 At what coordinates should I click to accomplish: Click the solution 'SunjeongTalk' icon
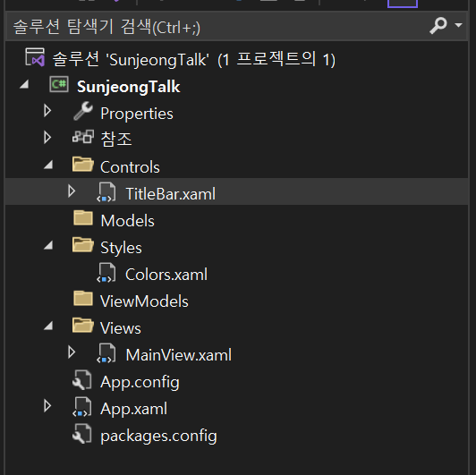pyautogui.click(x=35, y=57)
